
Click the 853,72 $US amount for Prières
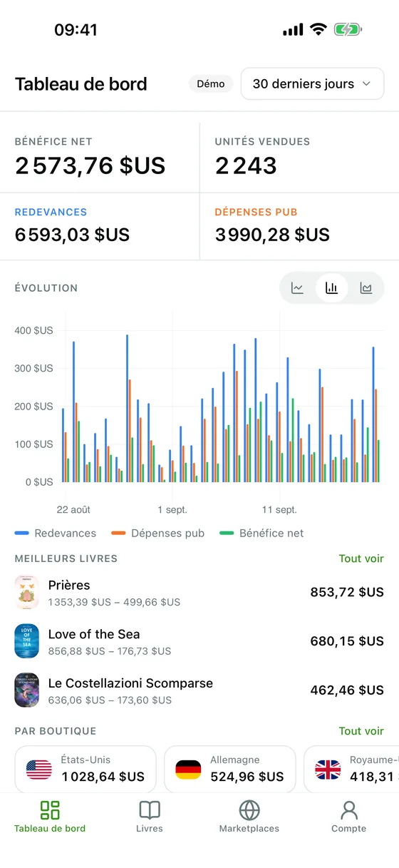(347, 593)
